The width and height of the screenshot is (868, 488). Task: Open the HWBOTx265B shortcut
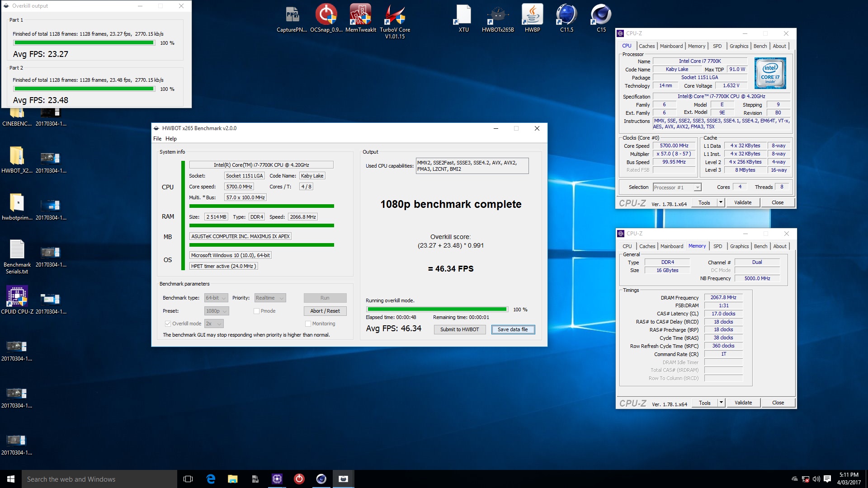tap(498, 18)
